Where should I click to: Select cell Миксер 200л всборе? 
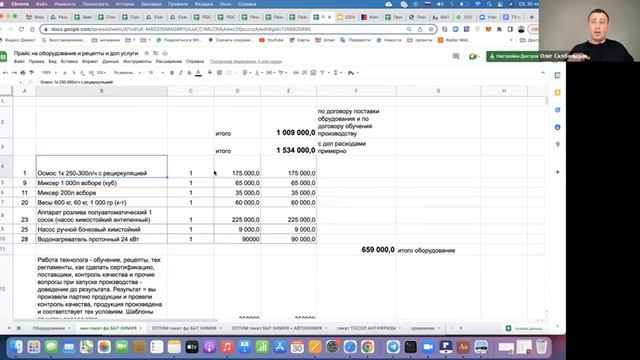point(102,193)
